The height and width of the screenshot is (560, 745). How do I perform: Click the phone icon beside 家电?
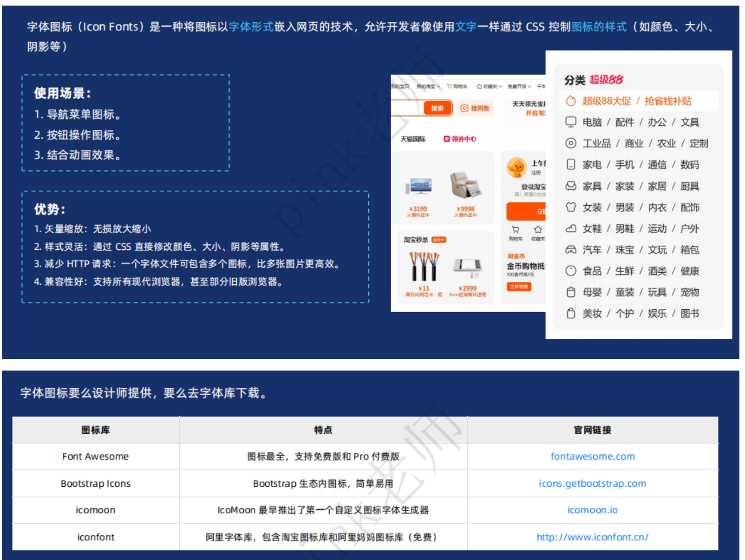click(571, 164)
